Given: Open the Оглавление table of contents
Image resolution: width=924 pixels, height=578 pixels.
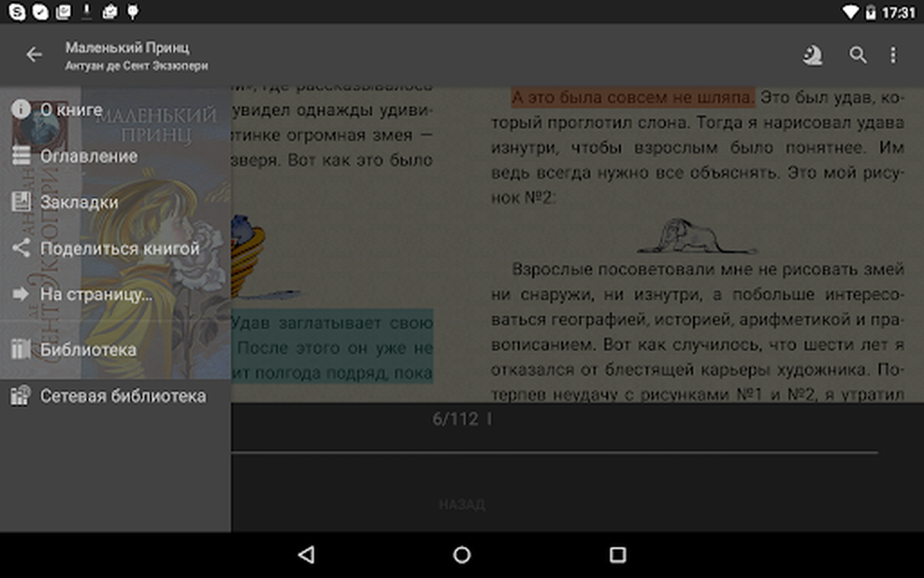Looking at the screenshot, I should coord(115,155).
